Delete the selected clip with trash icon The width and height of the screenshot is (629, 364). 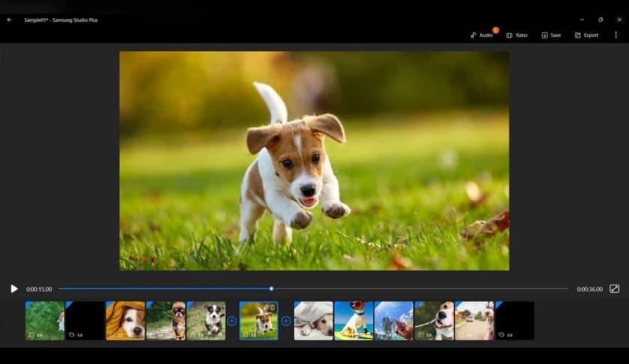[x=273, y=308]
